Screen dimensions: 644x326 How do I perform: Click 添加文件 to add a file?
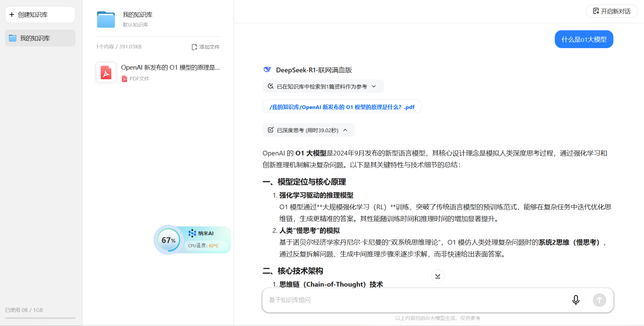[x=206, y=47]
